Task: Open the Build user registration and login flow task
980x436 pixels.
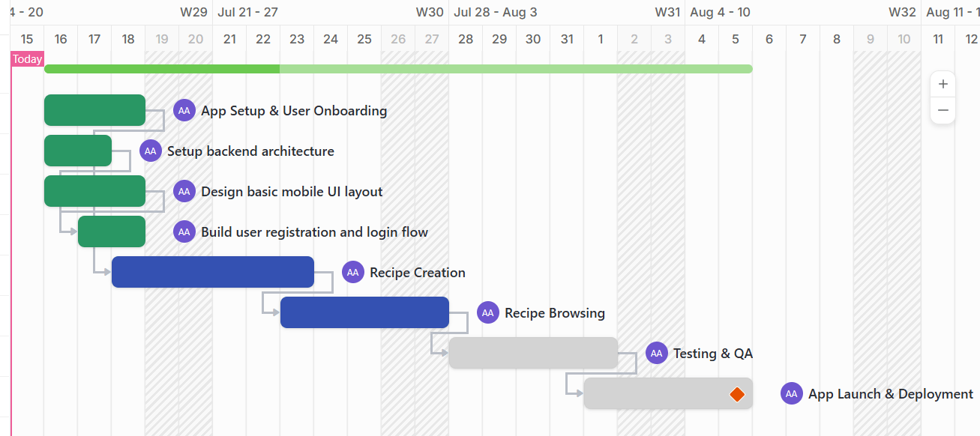Action: (x=314, y=232)
